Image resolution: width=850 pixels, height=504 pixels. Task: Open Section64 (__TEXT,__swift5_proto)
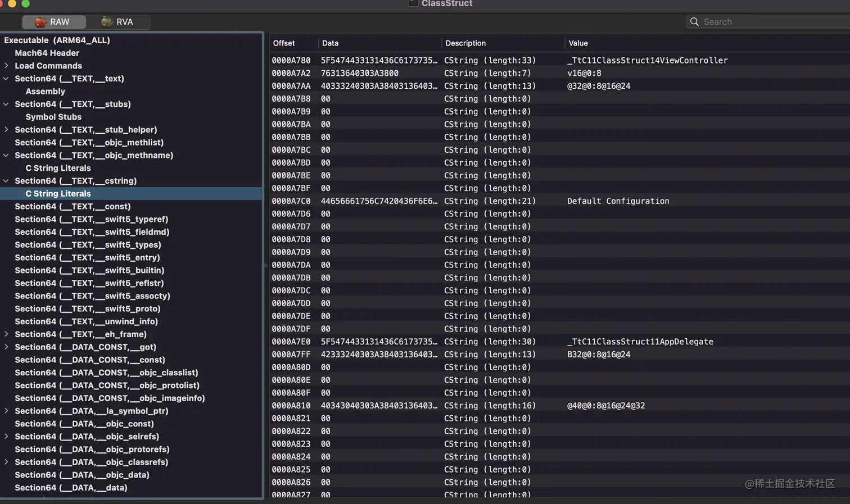[88, 309]
